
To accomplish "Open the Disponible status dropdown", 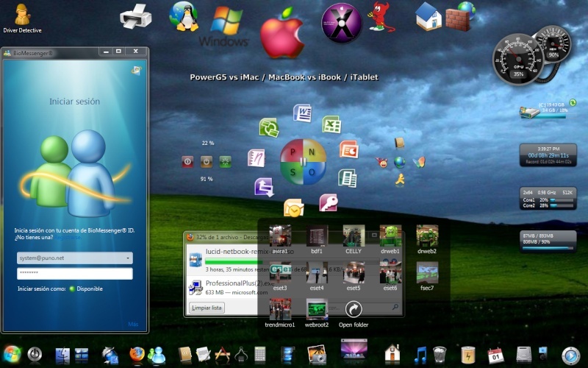I will coord(86,289).
